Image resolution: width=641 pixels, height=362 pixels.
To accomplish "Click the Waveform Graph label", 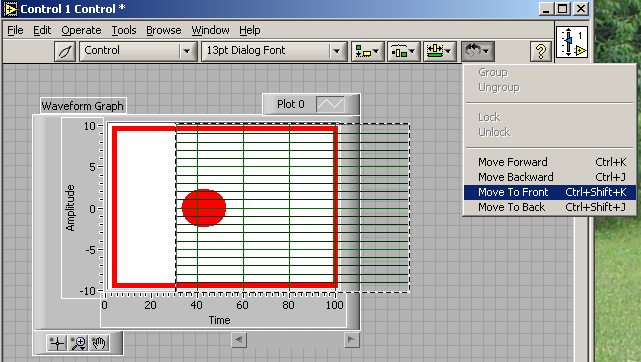I will coord(83,106).
